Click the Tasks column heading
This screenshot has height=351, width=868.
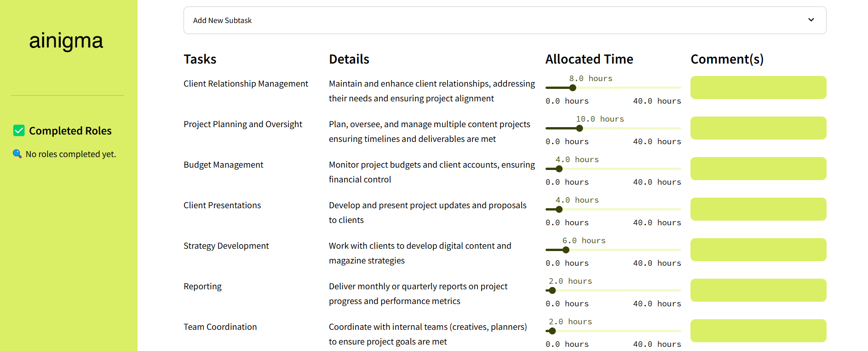[x=200, y=59]
